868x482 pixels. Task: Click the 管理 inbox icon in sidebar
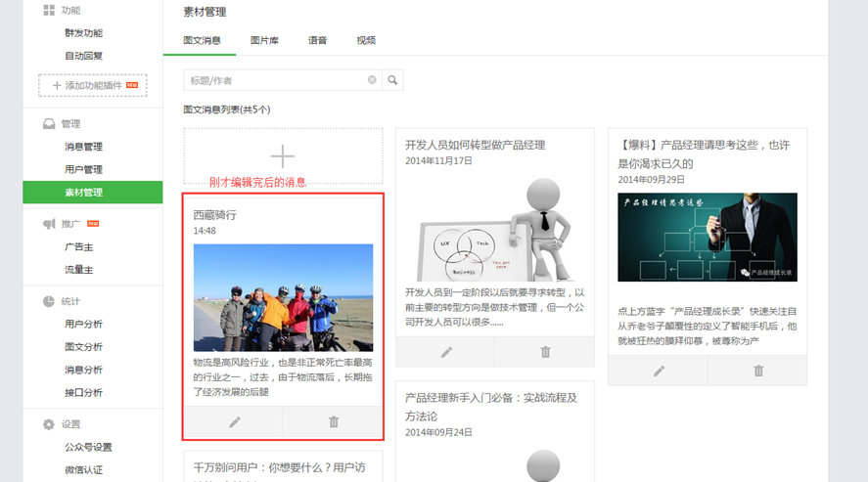pyautogui.click(x=49, y=124)
